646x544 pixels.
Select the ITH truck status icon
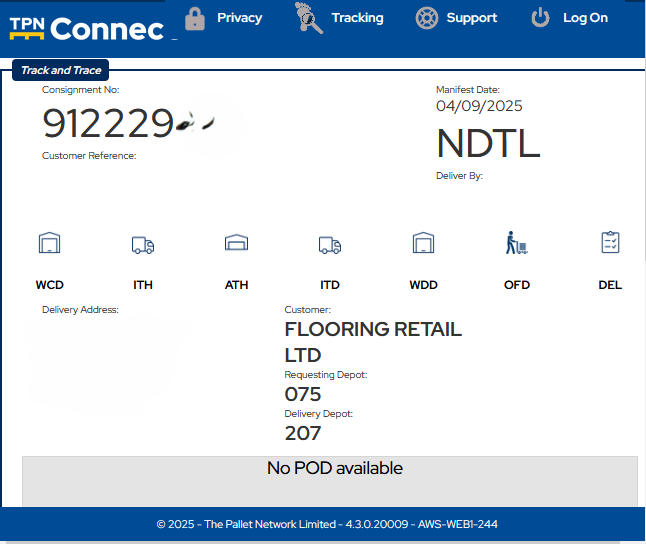tap(143, 245)
